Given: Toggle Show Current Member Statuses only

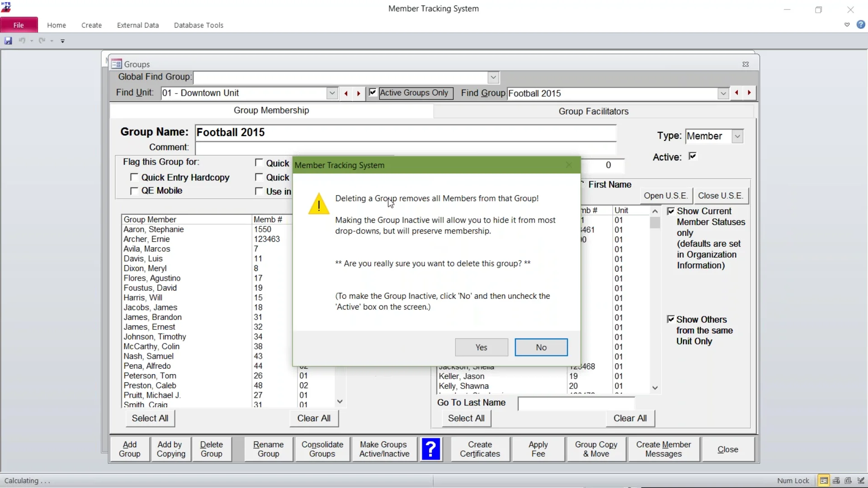Looking at the screenshot, I should [671, 211].
